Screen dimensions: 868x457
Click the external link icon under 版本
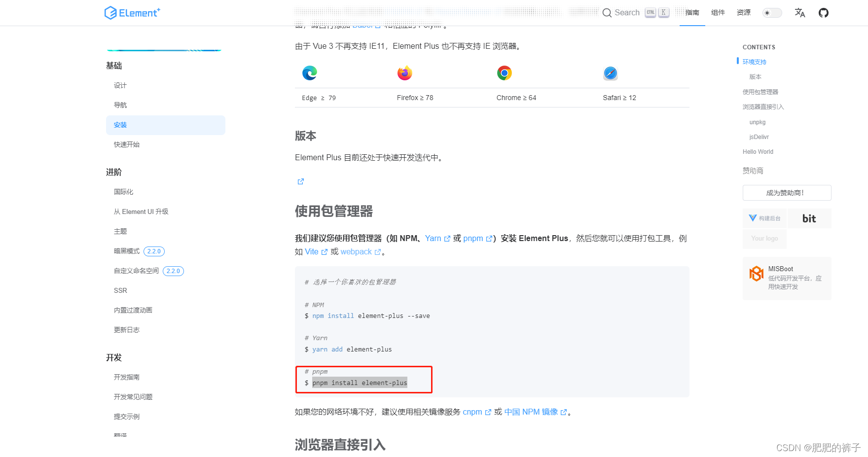[300, 181]
